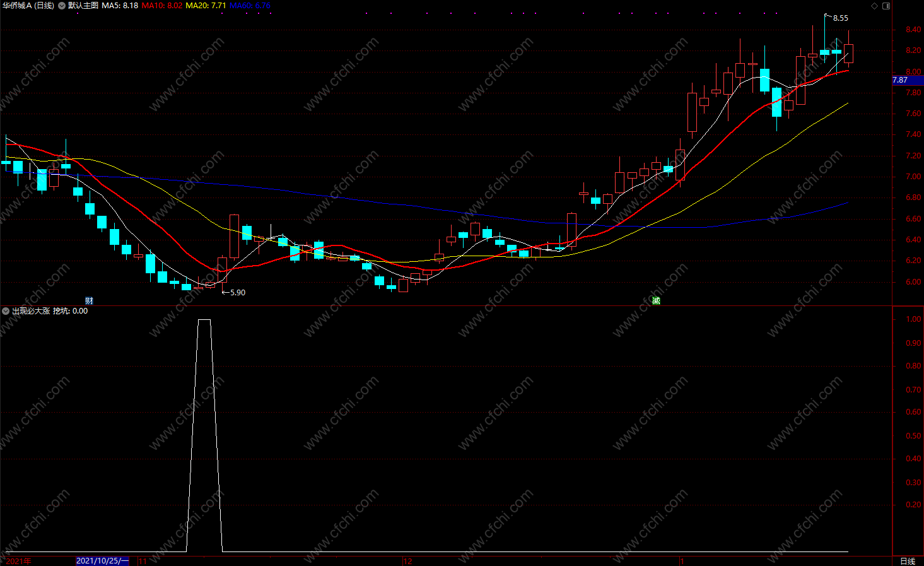
Task: Toggle the side panel icon at top right
Action: click(x=886, y=6)
